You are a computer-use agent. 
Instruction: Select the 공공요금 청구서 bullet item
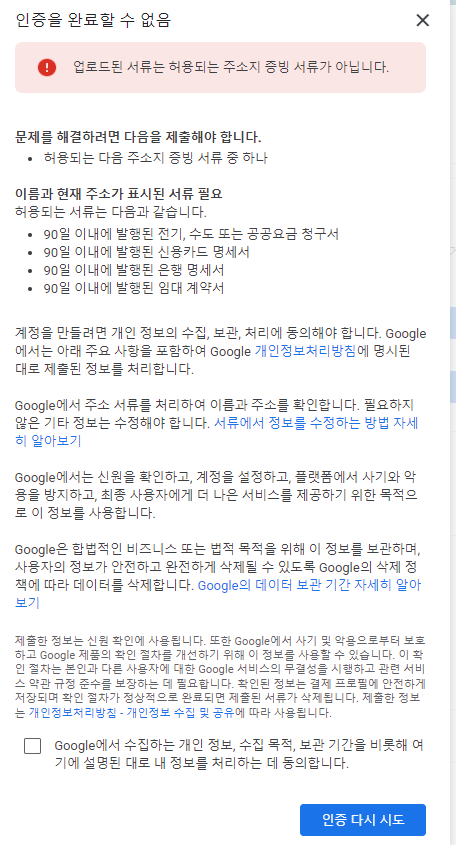[191, 234]
